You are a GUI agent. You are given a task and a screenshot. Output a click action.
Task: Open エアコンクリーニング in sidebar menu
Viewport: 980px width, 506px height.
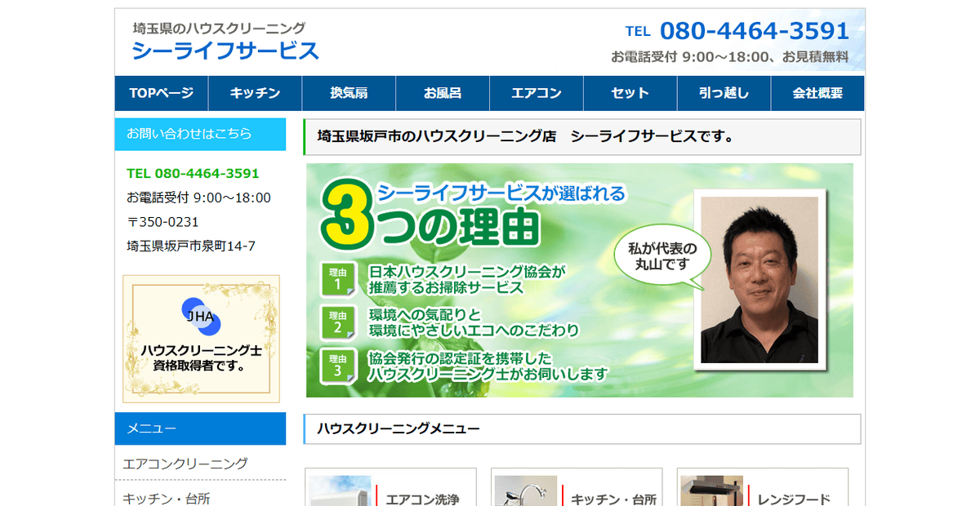pos(185,464)
